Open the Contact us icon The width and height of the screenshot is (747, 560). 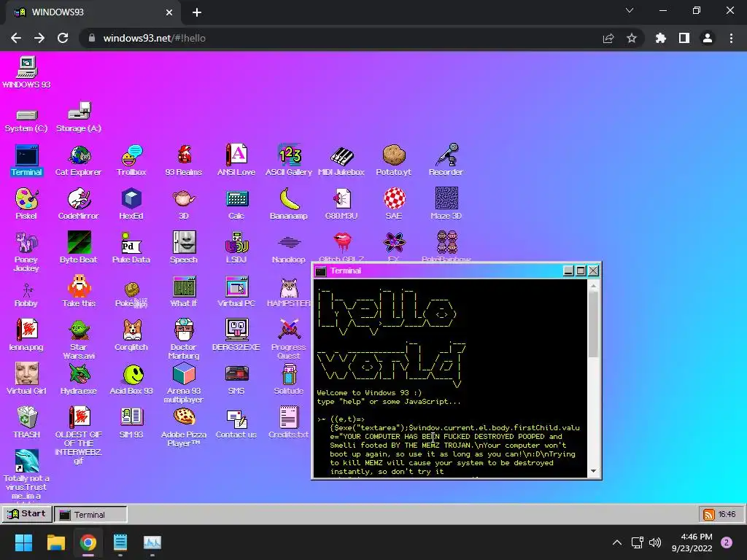(x=236, y=419)
